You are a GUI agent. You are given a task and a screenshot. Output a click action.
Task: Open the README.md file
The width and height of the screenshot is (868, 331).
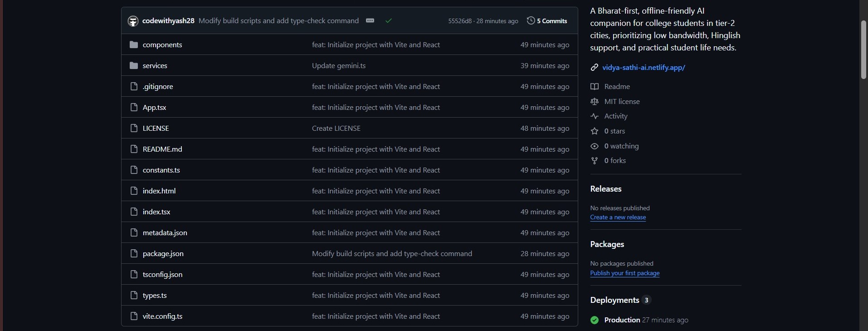click(x=162, y=149)
